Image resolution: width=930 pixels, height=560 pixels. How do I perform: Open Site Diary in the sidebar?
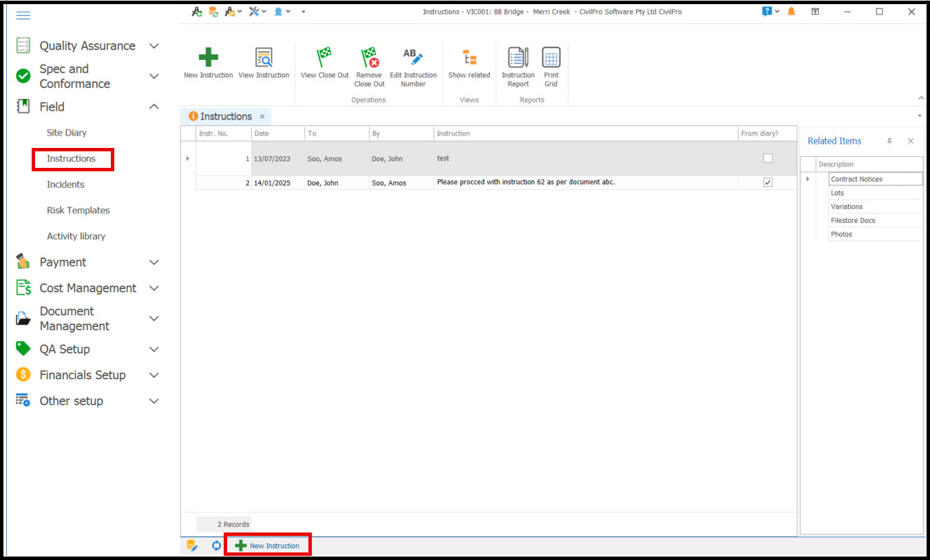pyautogui.click(x=67, y=133)
